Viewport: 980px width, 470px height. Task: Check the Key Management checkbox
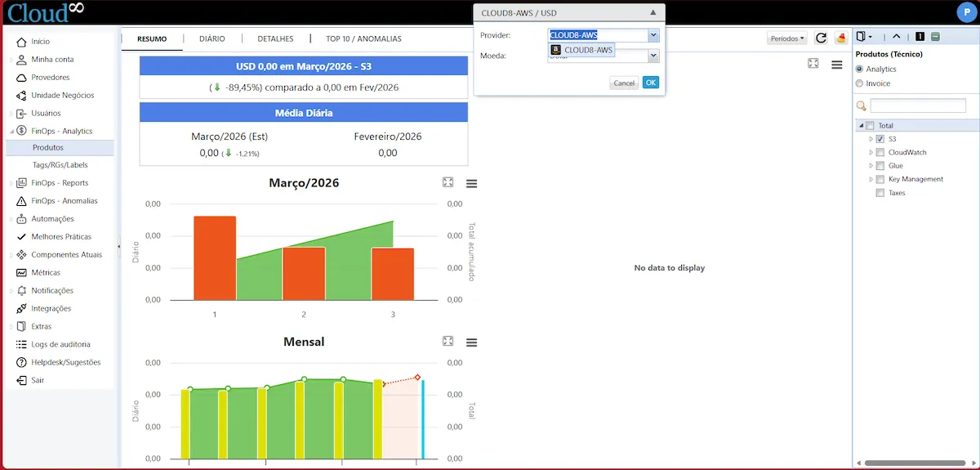tap(880, 179)
